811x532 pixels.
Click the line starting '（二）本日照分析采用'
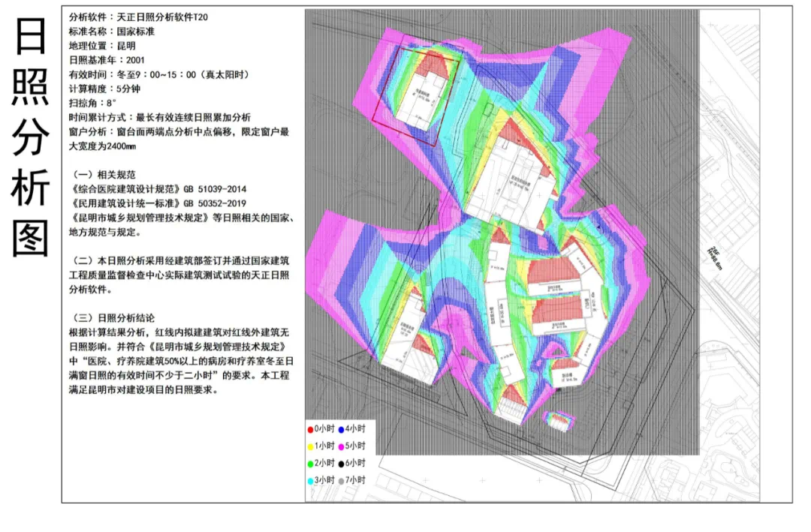point(179,261)
